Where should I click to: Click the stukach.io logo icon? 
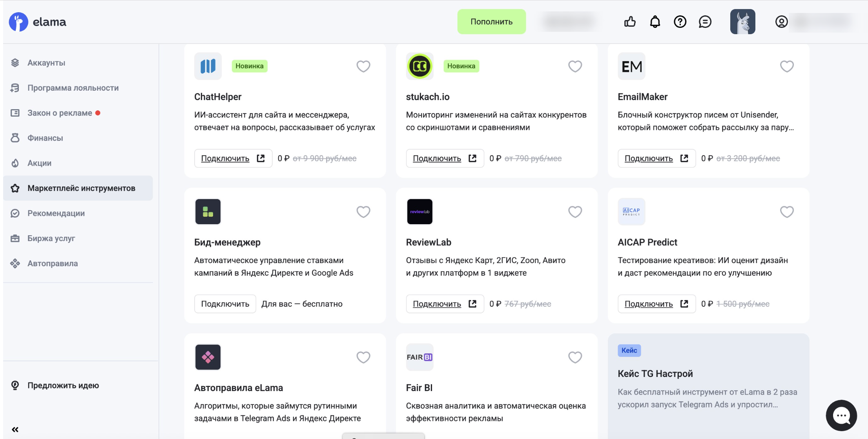pos(420,66)
